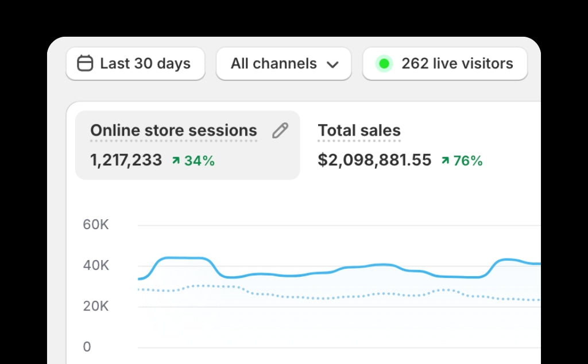Screen dimensions: 588x364
Task: Click the up arrow next to 76%
Action: click(445, 161)
